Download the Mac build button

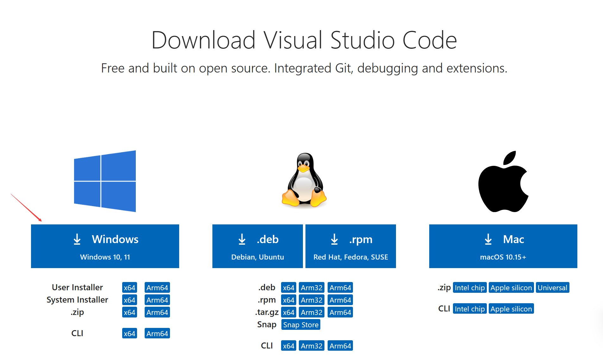[503, 246]
